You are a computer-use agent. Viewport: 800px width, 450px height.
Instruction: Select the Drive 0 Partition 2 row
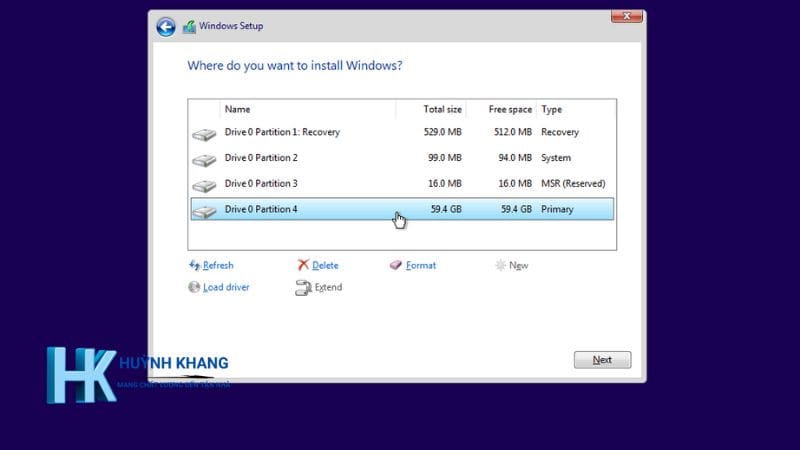tap(402, 158)
